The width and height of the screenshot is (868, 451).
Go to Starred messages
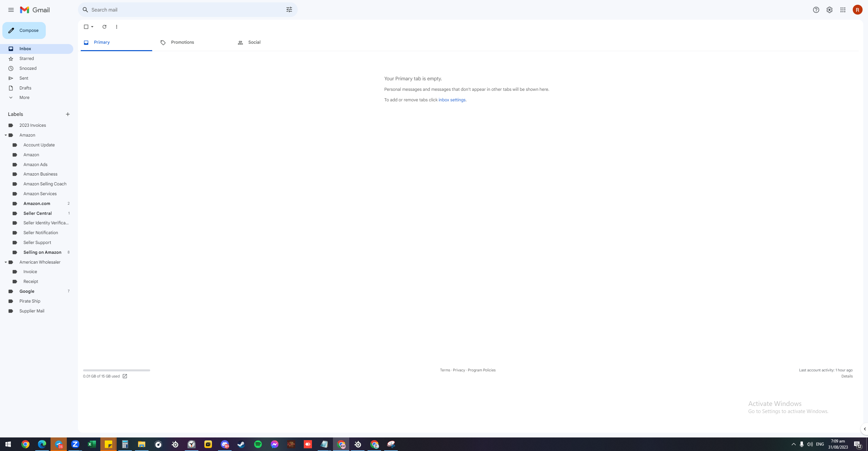pos(37,59)
